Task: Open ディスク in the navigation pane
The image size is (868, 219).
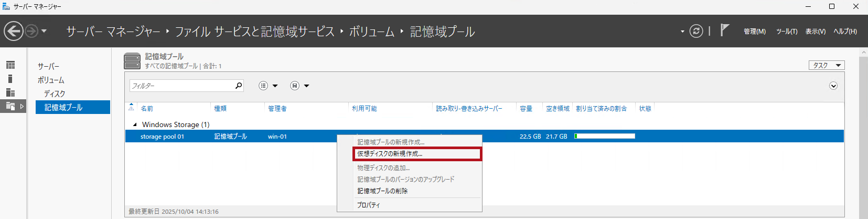Action: (x=55, y=93)
